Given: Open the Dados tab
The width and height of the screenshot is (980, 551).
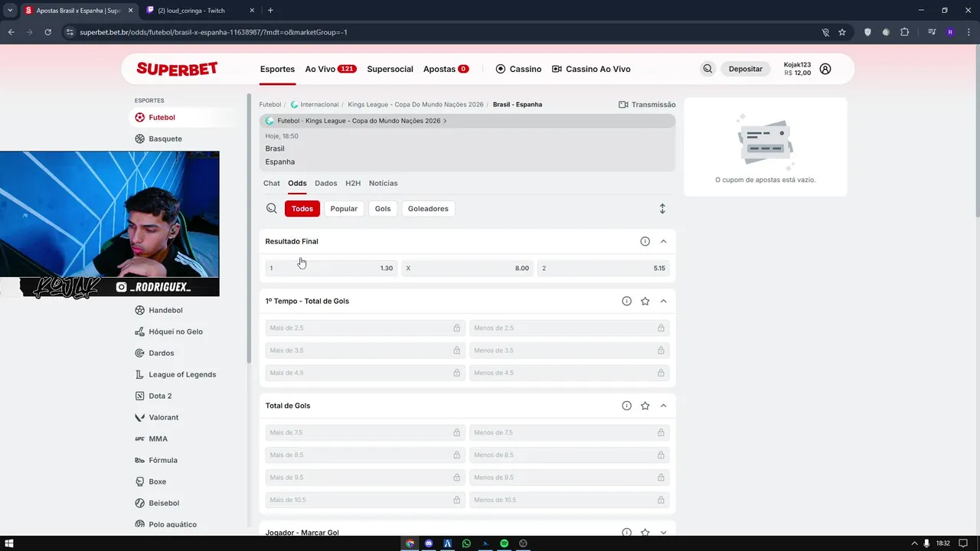Looking at the screenshot, I should click(326, 183).
